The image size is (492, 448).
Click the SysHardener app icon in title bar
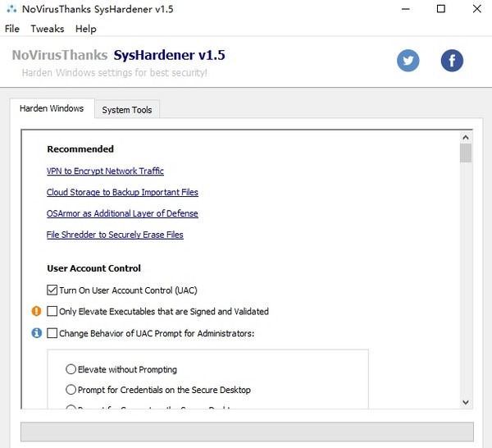pos(10,9)
